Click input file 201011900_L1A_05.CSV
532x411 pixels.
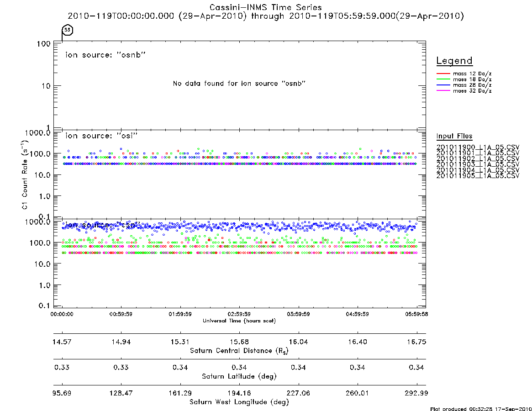point(478,148)
